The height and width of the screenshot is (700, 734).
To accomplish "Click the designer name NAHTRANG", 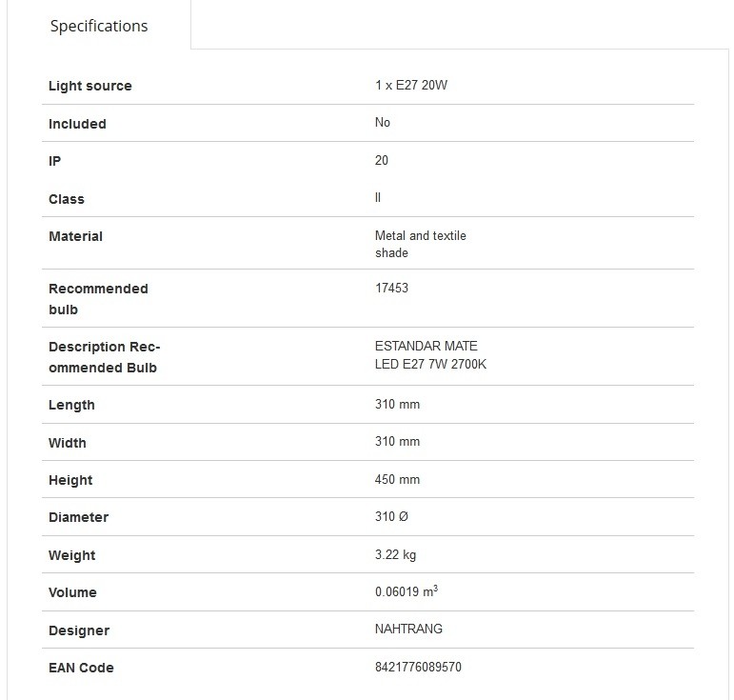I will click(x=408, y=629).
